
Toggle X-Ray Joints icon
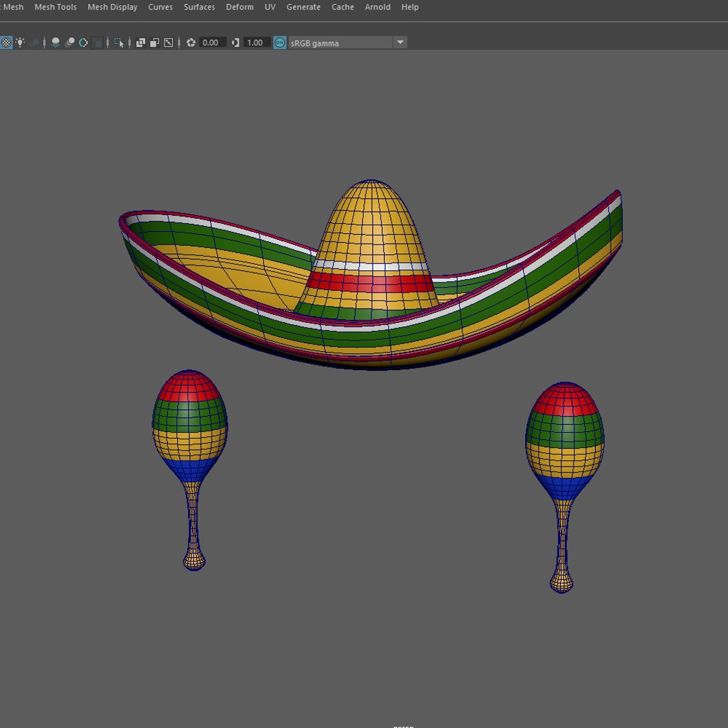169,42
